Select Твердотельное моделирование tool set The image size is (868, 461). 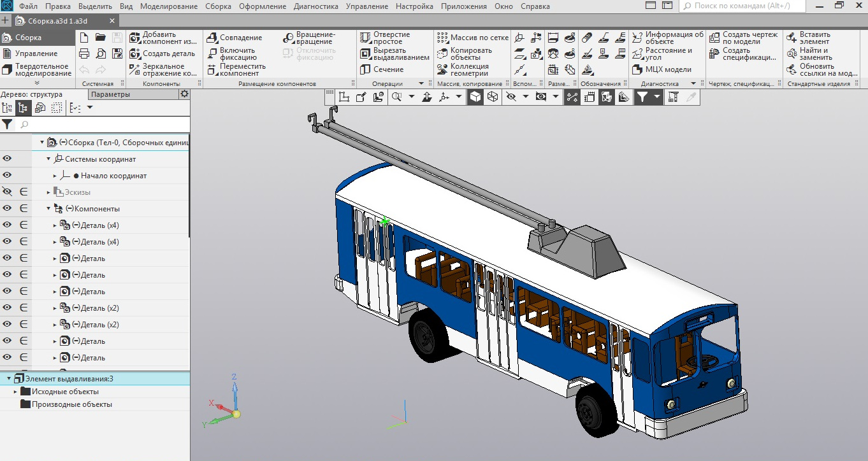tap(36, 69)
